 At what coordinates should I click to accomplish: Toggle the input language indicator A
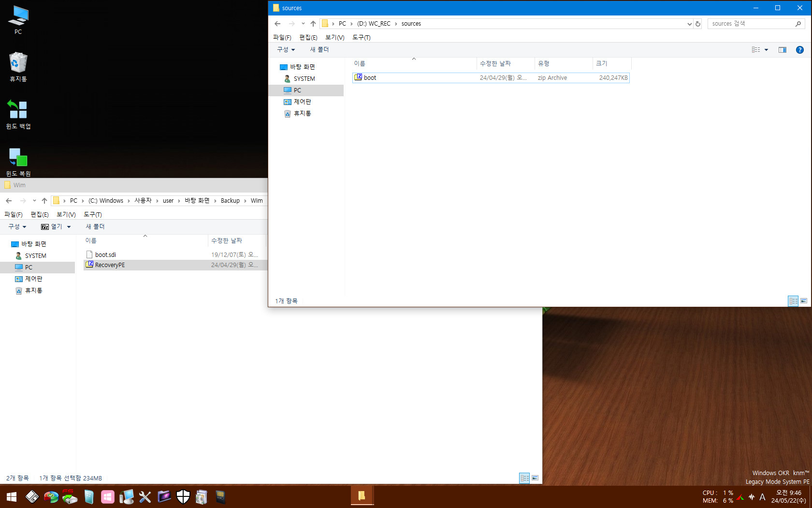(762, 497)
